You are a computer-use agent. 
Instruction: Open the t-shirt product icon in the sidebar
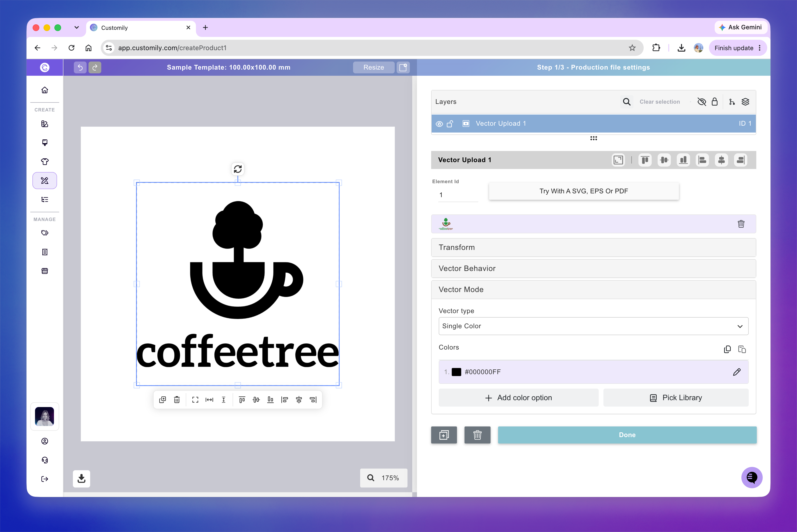(x=45, y=161)
